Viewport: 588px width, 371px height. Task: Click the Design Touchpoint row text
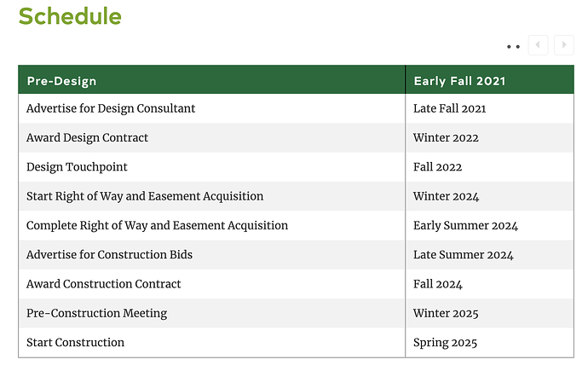click(77, 167)
